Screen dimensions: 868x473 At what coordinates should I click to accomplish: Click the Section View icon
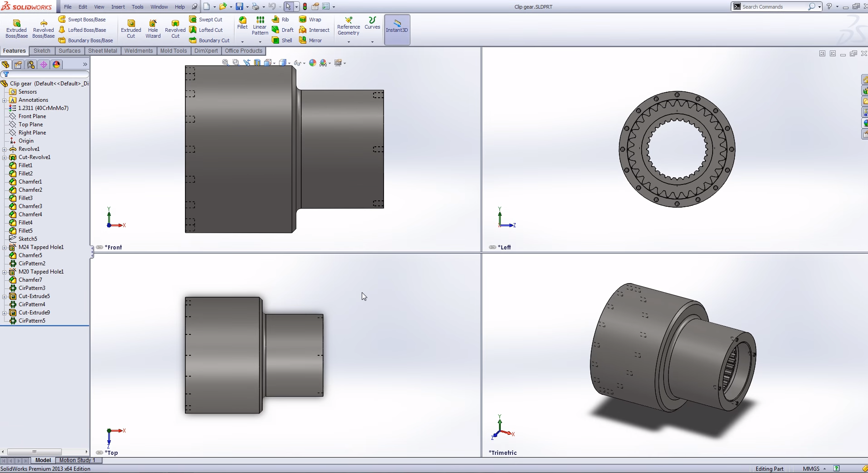(x=257, y=63)
